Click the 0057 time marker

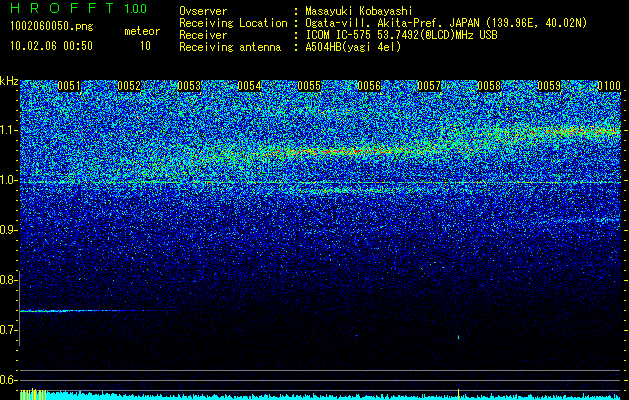[429, 86]
